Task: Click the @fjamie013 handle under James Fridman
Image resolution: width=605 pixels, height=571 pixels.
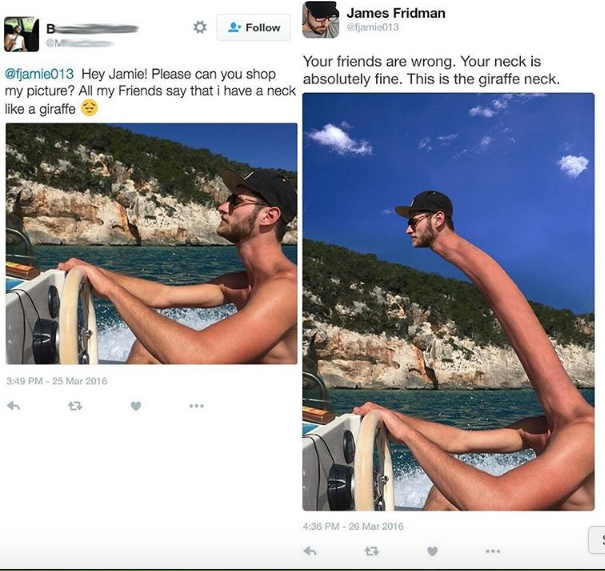Action: point(373,27)
